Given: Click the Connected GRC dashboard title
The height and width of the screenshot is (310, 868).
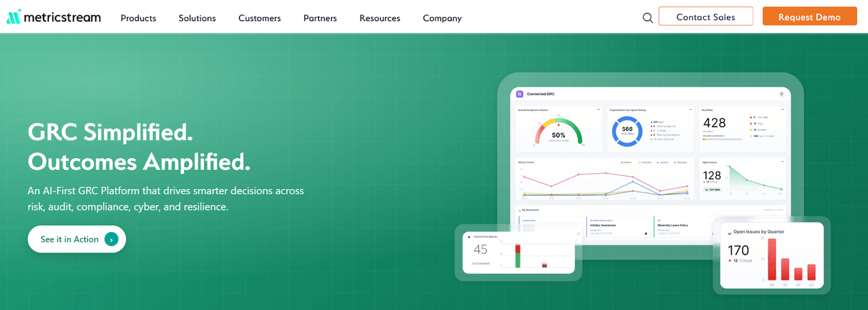Looking at the screenshot, I should coord(541,94).
